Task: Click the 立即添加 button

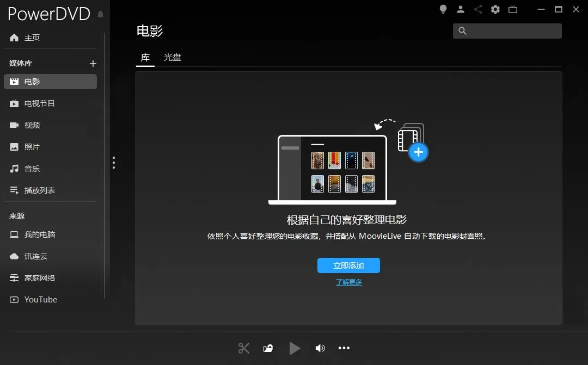Action: tap(348, 265)
